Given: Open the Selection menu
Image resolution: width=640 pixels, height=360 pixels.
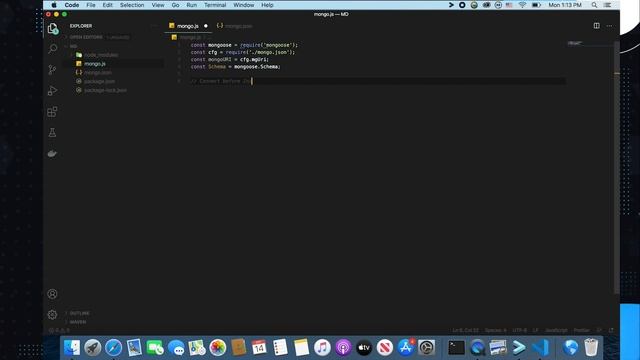Looking at the screenshot, I should coord(132,5).
